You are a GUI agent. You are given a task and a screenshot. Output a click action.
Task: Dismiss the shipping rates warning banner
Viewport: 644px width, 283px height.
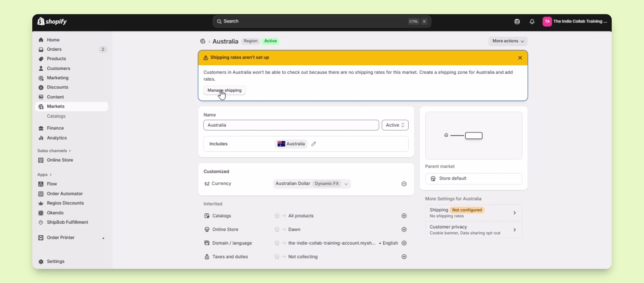tap(520, 58)
